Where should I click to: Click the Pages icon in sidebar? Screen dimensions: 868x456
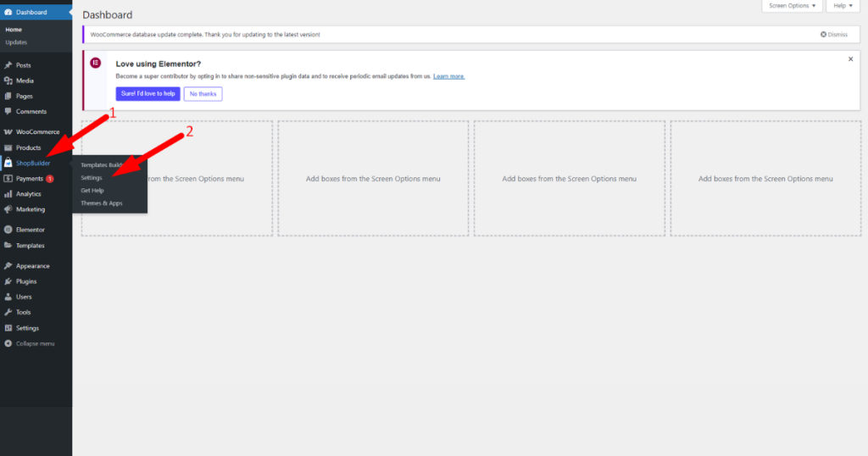[8, 97]
